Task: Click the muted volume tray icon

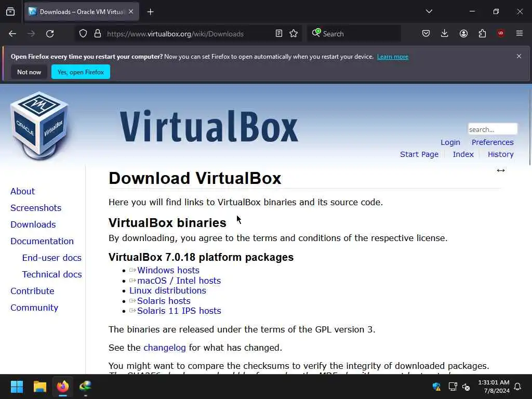Action: pyautogui.click(x=466, y=387)
